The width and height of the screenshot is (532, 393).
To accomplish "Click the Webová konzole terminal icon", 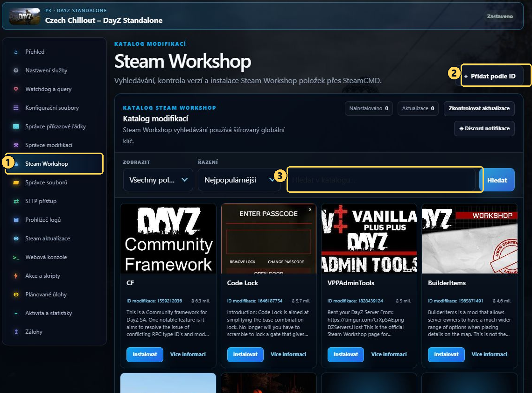I will (16, 257).
